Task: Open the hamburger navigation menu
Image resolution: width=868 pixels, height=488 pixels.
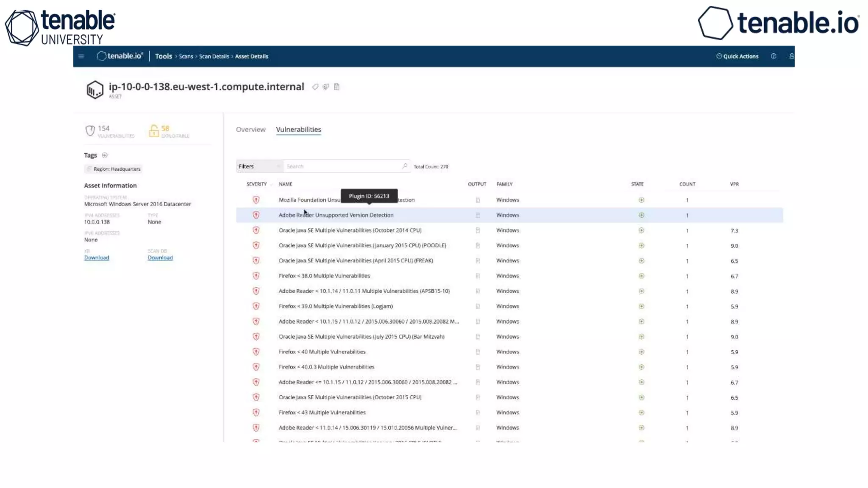Action: click(81, 56)
